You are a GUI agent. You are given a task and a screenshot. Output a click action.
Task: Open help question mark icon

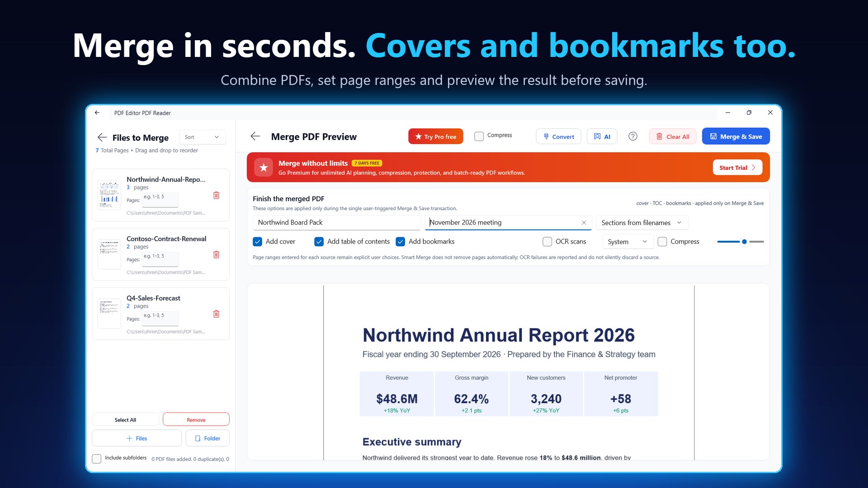(633, 136)
